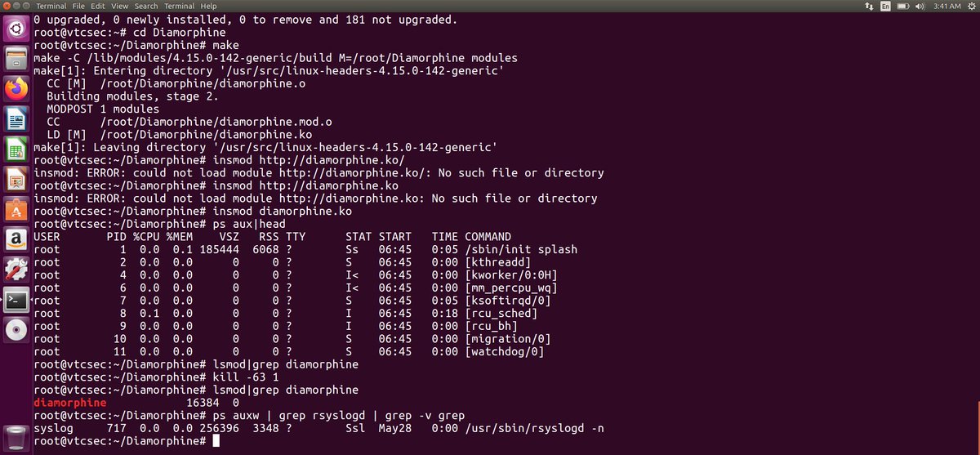This screenshot has width=980, height=455.
Task: Click the '[ksoftirqd/0]' process entry
Action: pos(508,301)
